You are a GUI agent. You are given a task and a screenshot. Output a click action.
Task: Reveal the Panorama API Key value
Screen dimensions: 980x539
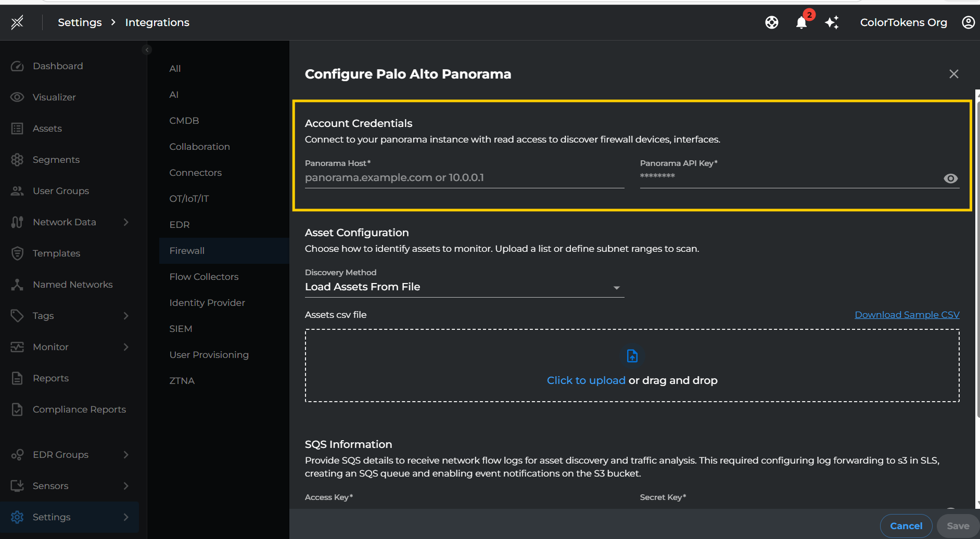click(951, 178)
